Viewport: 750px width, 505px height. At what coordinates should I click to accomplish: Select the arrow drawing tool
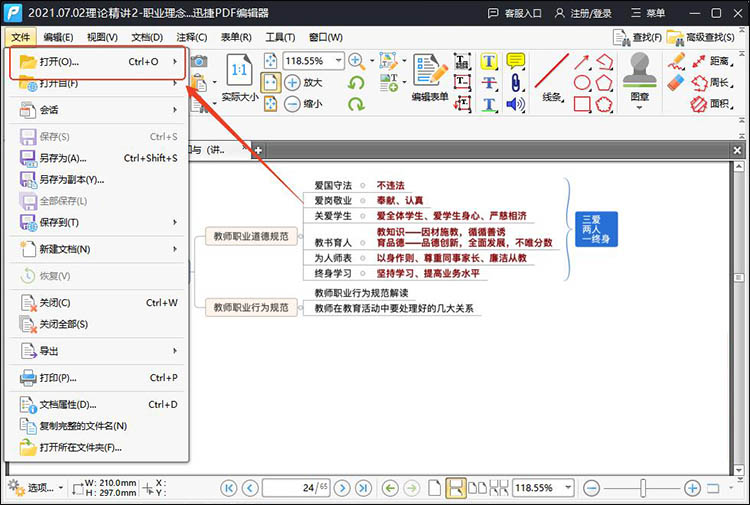coord(582,62)
